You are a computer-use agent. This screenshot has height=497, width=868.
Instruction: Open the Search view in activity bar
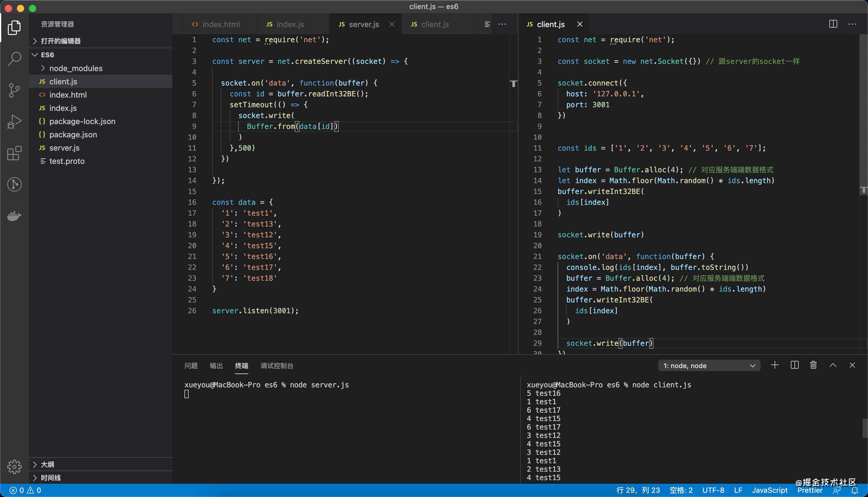14,58
